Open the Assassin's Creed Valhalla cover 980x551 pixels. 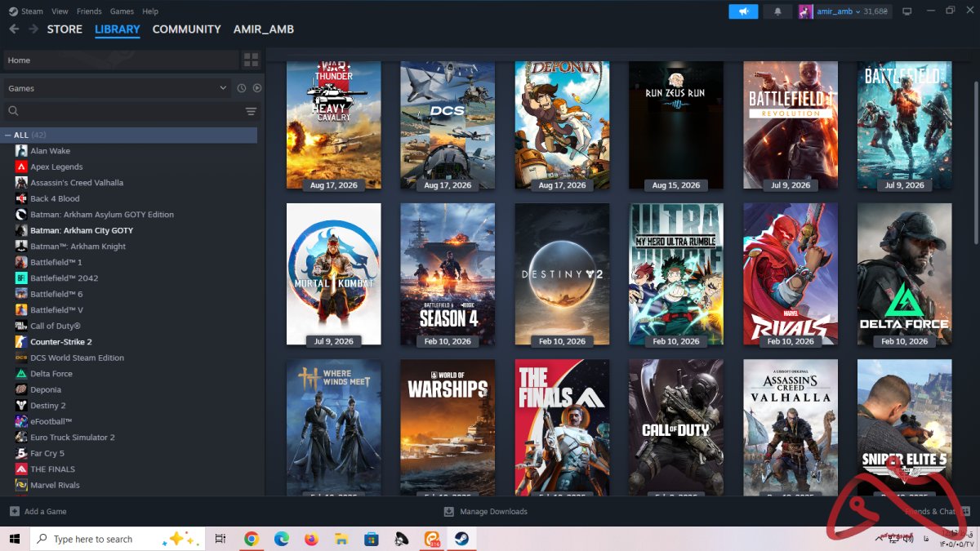tap(791, 427)
